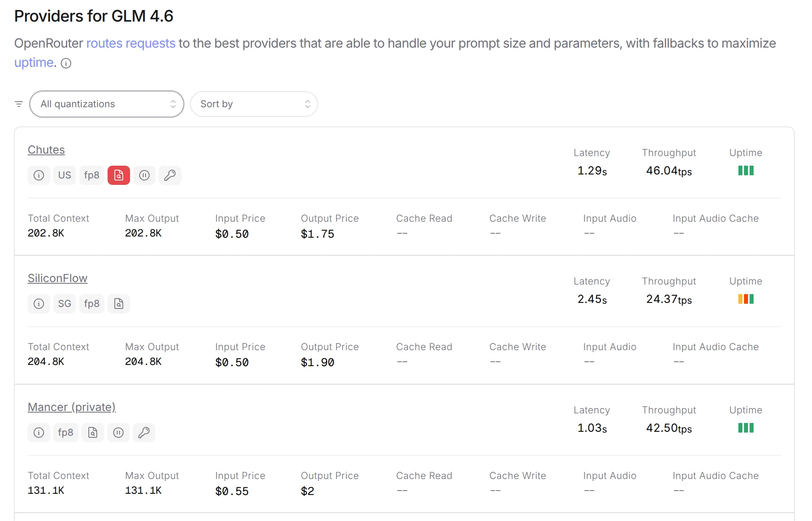Click the Chutes green uptime bars
This screenshot has width=812, height=521.
point(746,170)
